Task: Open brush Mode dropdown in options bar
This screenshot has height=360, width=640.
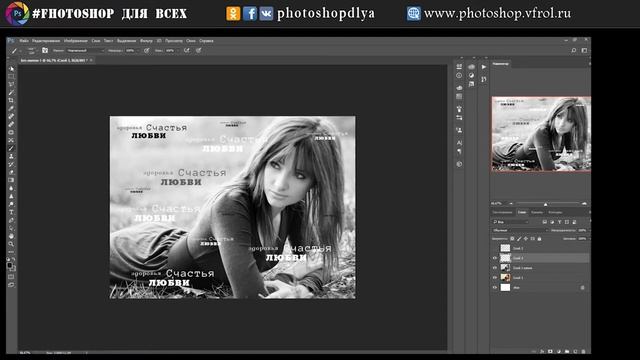Action: (85, 50)
